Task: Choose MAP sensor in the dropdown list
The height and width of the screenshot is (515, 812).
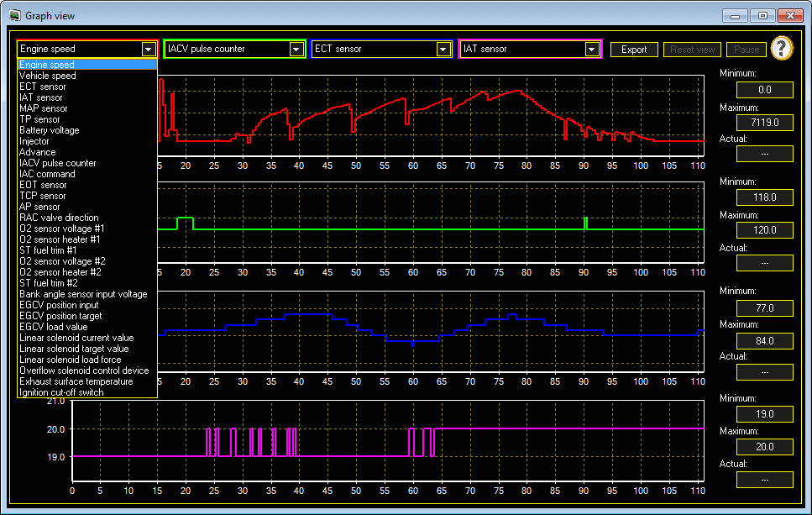Action: pos(44,108)
